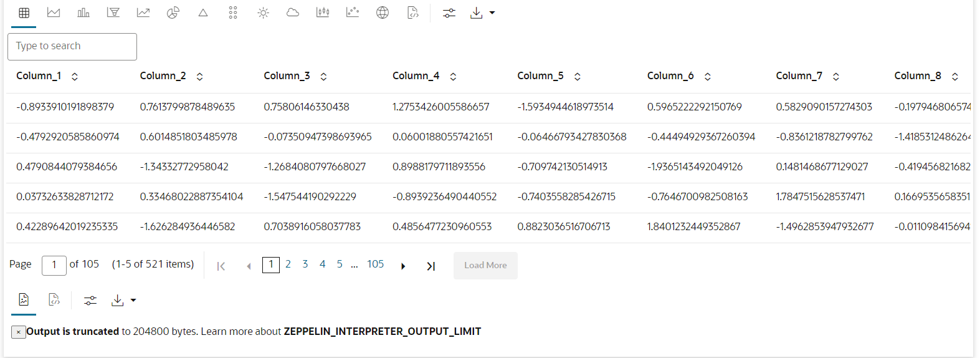Image resolution: width=980 pixels, height=358 pixels.
Task: Sort by Column_1
Action: click(75, 76)
